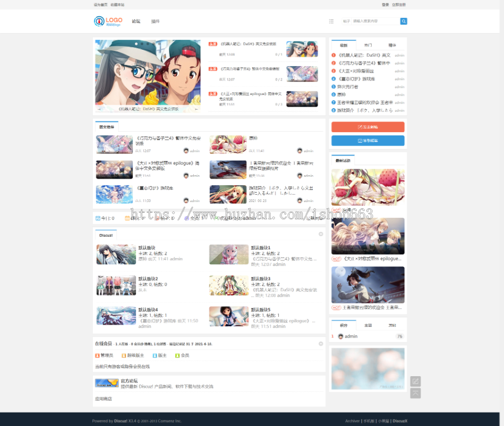Click the 设为首页 link at top

click(x=100, y=5)
